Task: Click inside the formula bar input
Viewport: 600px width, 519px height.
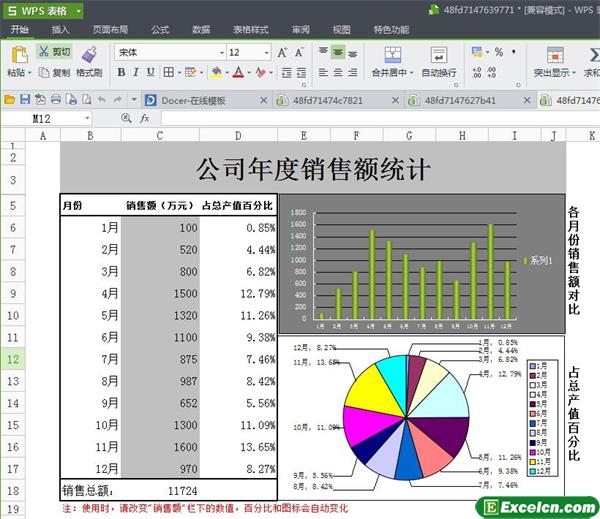Action: tap(380, 118)
